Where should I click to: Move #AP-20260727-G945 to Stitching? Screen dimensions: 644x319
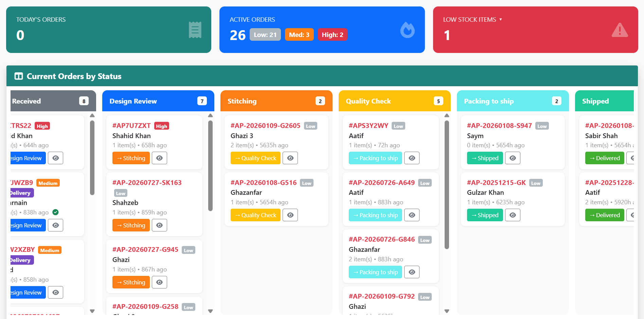tap(131, 282)
